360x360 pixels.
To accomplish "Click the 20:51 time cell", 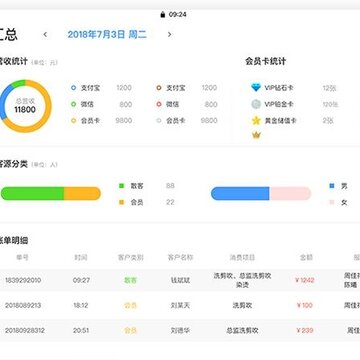I will (81, 331).
